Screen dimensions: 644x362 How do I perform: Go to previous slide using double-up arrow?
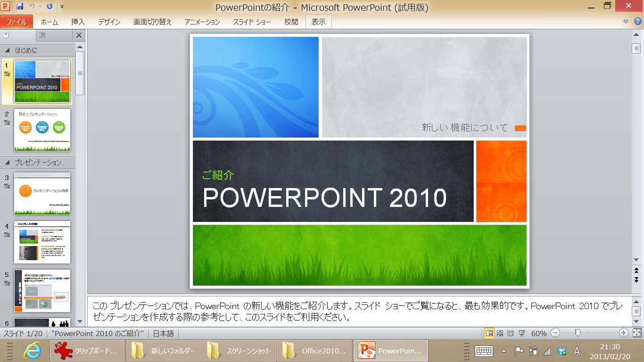coord(636,270)
